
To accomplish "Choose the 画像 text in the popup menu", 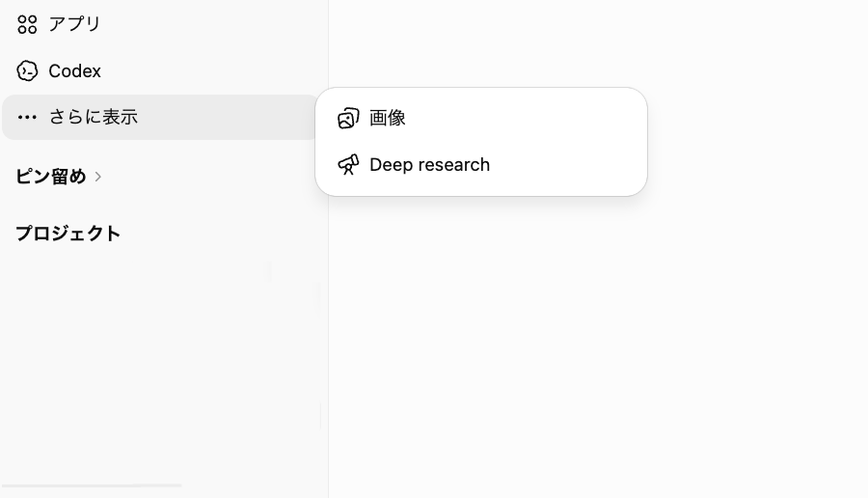I will point(388,118).
